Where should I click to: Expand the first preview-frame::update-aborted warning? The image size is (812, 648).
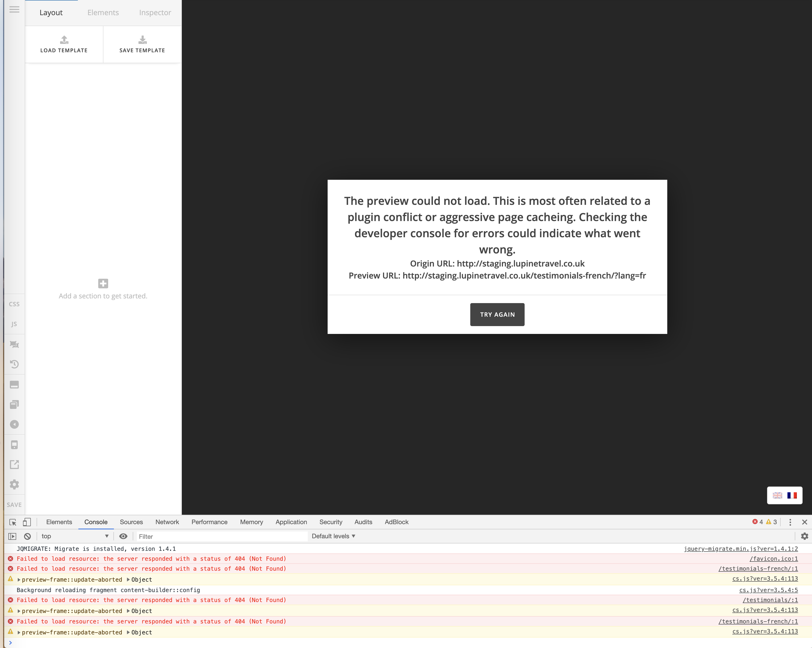tap(19, 580)
